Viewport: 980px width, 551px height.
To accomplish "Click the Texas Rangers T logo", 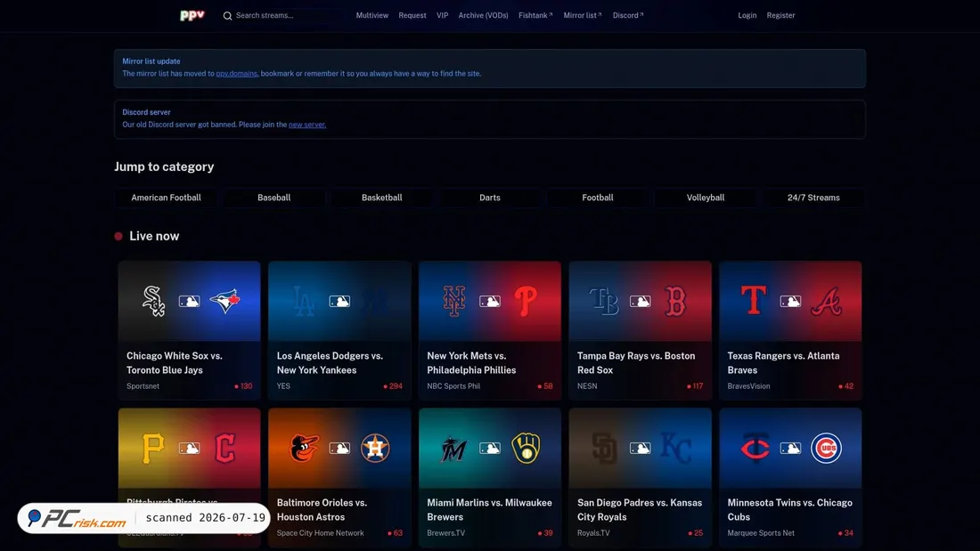I will [754, 300].
